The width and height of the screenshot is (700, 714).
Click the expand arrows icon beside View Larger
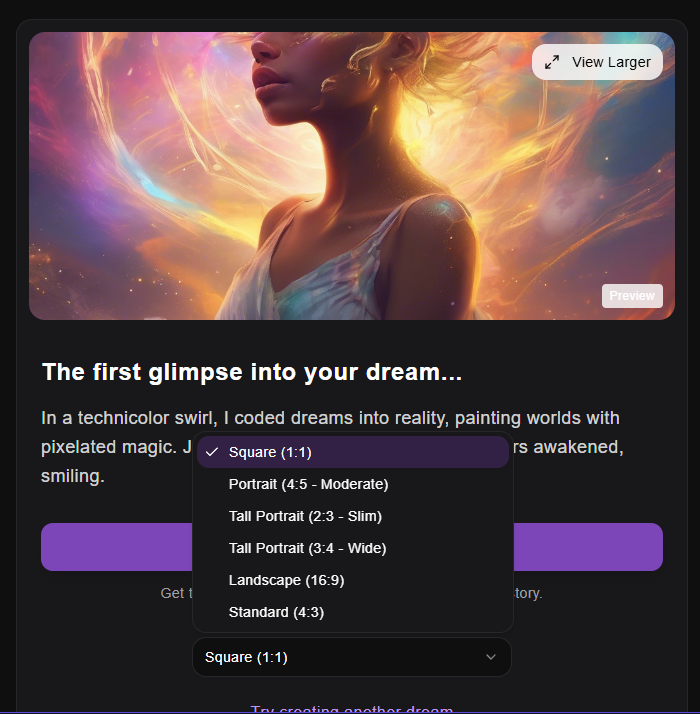click(552, 62)
